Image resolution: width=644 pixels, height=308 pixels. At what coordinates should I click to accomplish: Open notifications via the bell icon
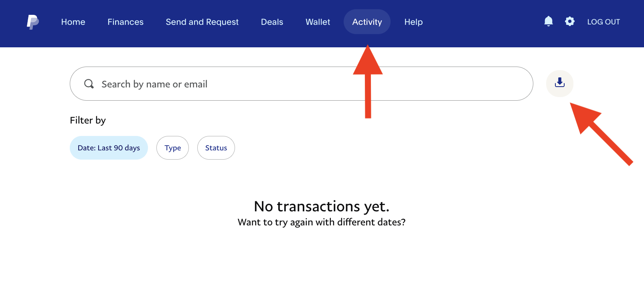coord(548,21)
